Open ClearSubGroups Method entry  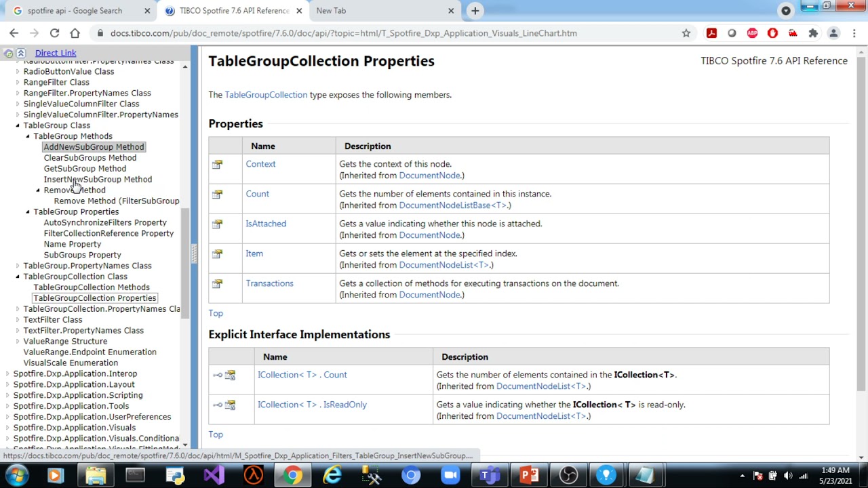(x=90, y=158)
